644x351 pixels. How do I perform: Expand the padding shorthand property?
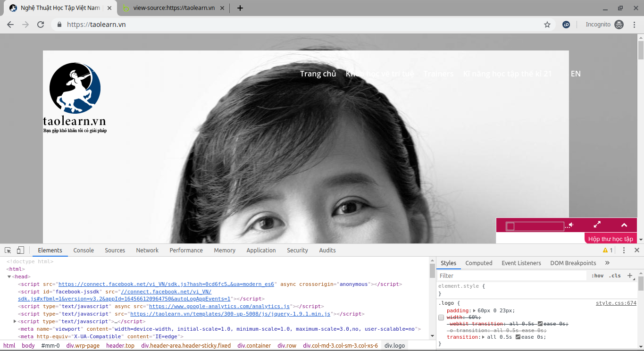coord(475,310)
